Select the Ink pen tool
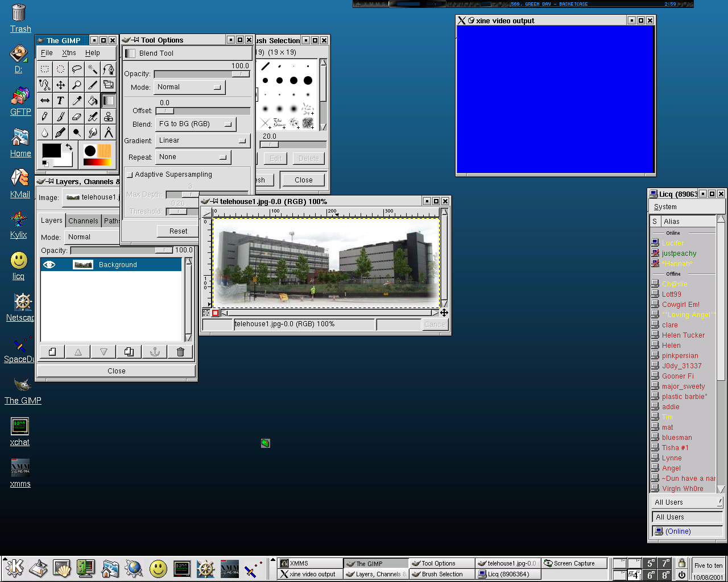This screenshot has width=728, height=582. tap(60, 132)
